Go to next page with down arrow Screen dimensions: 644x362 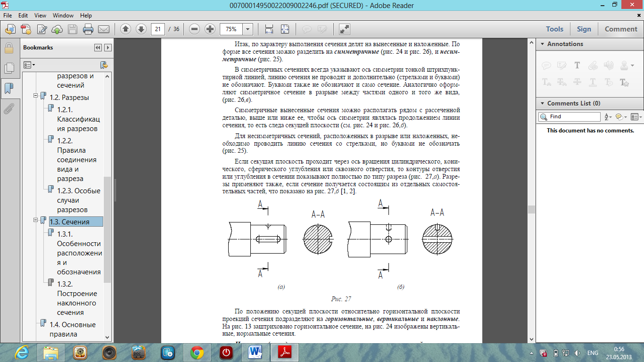click(141, 29)
